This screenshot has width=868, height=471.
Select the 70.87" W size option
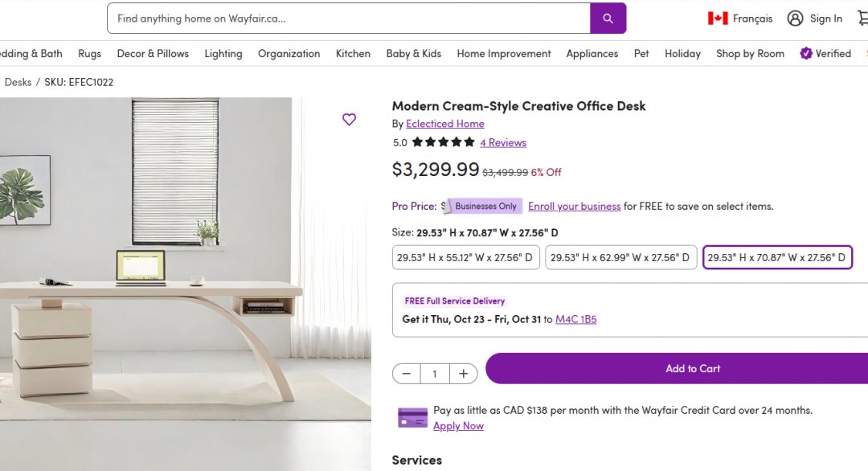[x=776, y=258]
